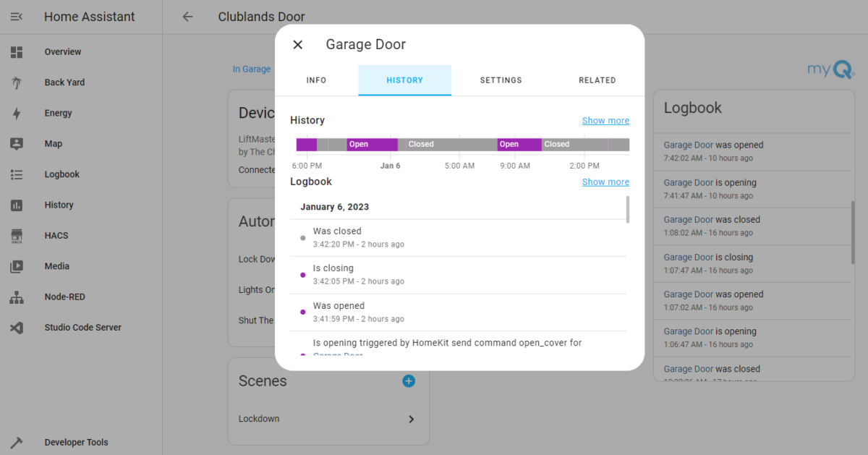The width and height of the screenshot is (868, 455).
Task: Click the blue plus button on Scenes card
Action: click(409, 381)
